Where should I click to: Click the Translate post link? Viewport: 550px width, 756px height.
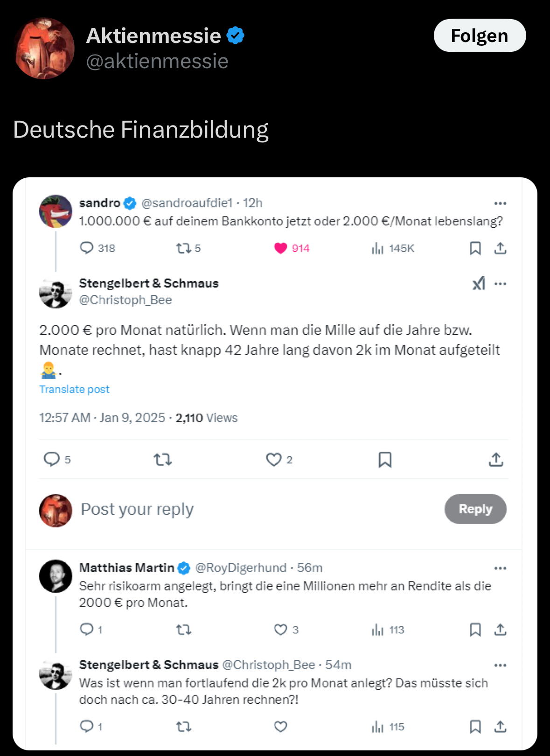(74, 389)
